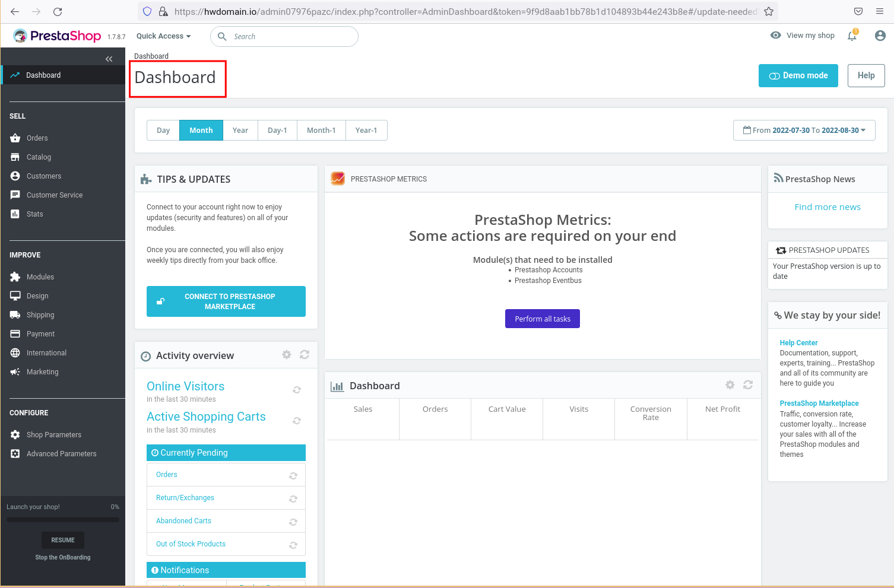Refresh the Abandoned Carts row

coord(293,522)
